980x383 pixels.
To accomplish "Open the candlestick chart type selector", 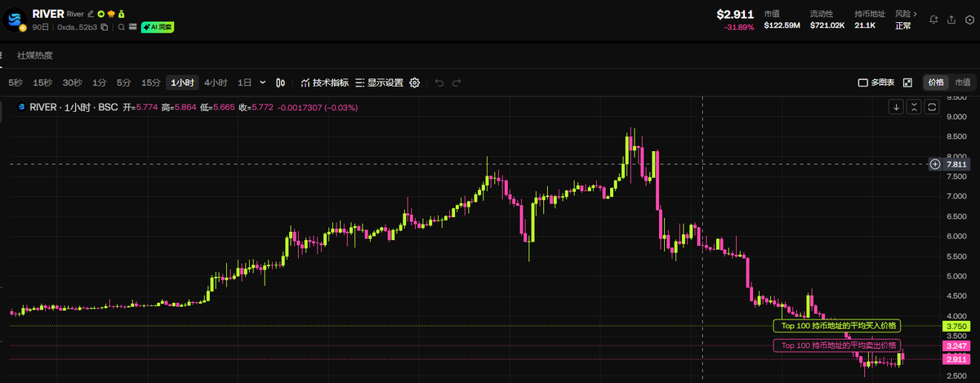I will pyautogui.click(x=281, y=82).
